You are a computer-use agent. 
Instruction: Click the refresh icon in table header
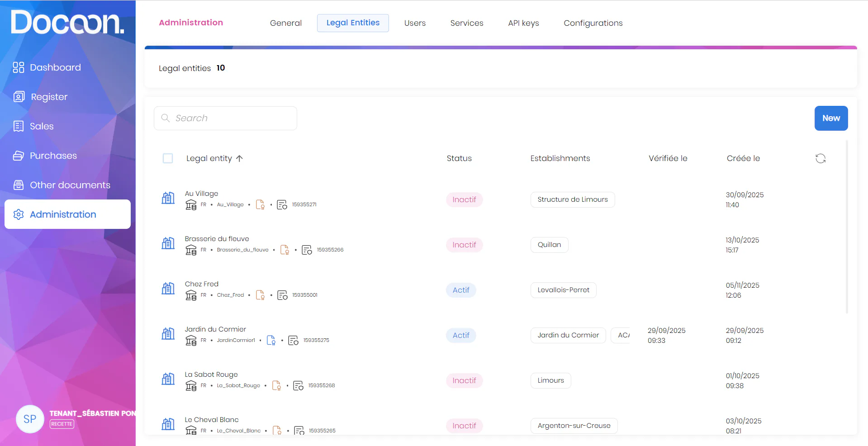click(821, 158)
